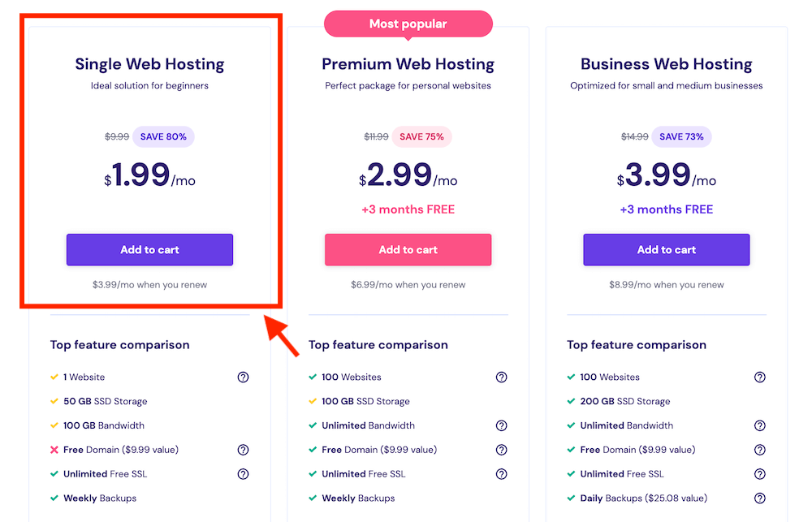
Task: Open help icon for Single plan's Free Domain
Action: [x=243, y=450]
